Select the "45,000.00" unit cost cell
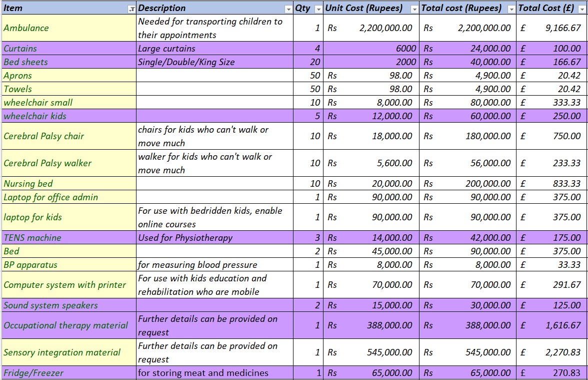Image resolution: width=588 pixels, height=380 pixels. coord(371,251)
